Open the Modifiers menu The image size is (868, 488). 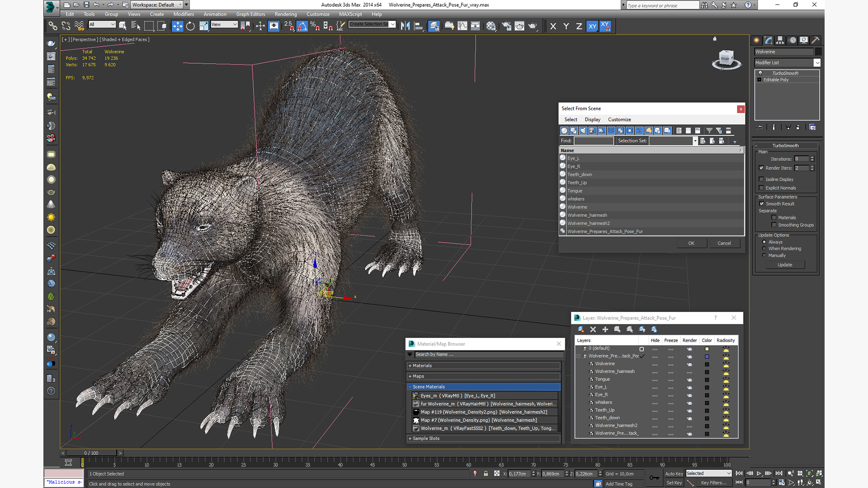pyautogui.click(x=184, y=14)
